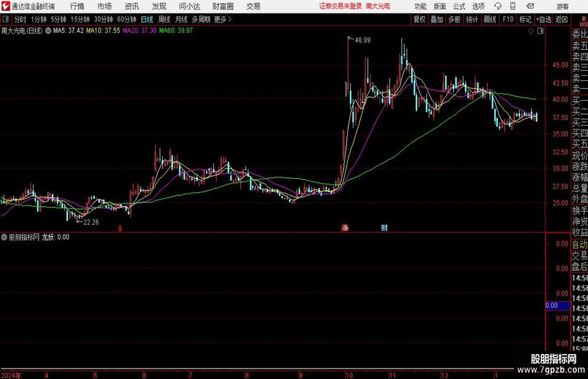Open the 功能 menu

pos(421,6)
